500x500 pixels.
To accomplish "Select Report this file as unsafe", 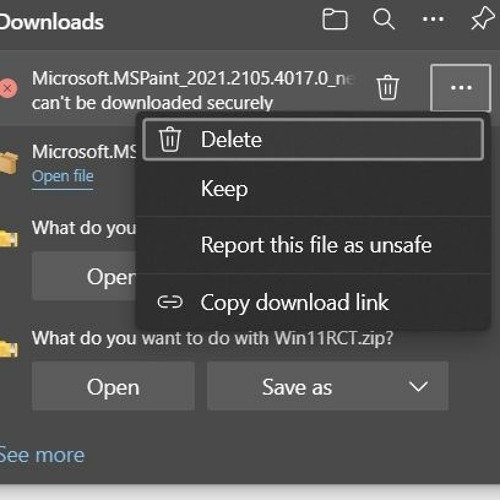I will 313,245.
